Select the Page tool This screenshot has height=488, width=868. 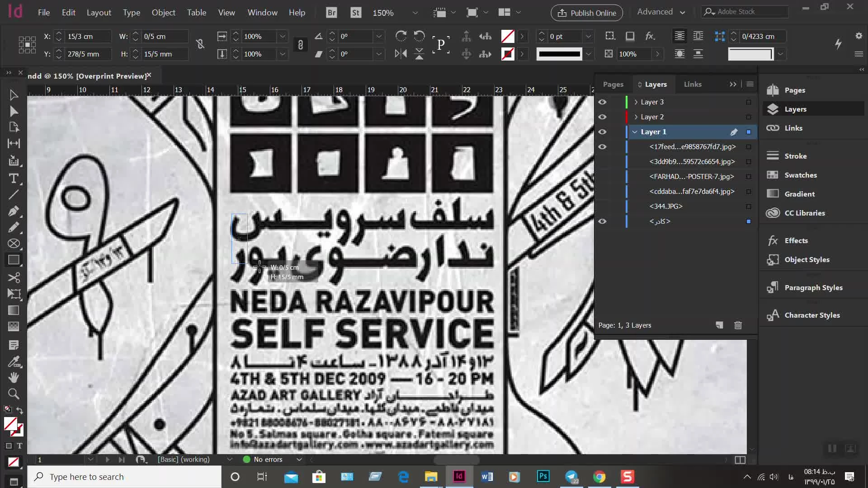14,127
